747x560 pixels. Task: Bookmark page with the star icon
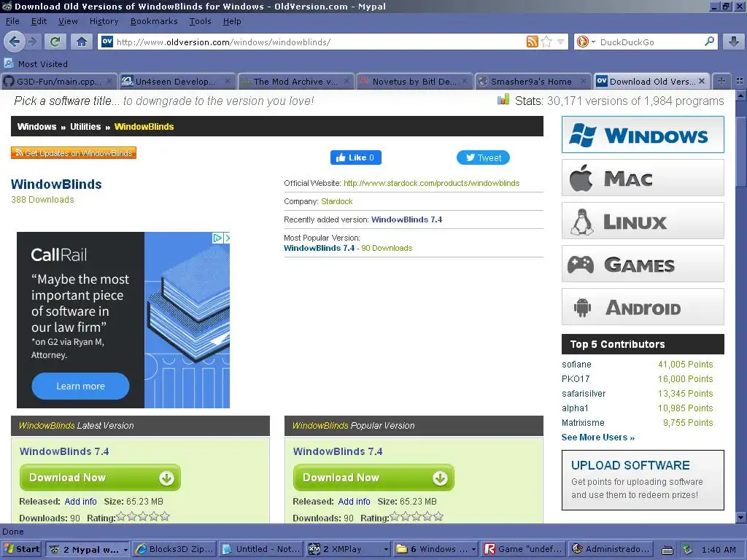click(546, 42)
